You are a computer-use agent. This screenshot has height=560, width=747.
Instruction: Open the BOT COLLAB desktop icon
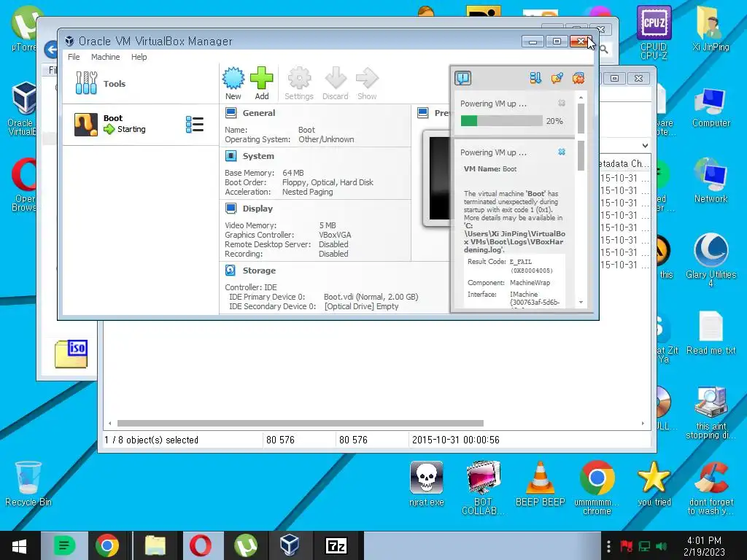click(483, 488)
